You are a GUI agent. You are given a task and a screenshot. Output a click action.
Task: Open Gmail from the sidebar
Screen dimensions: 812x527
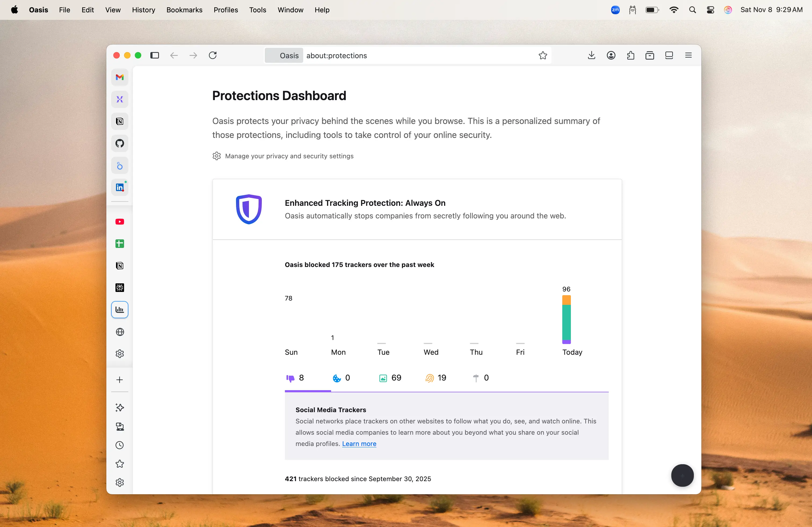pos(119,77)
